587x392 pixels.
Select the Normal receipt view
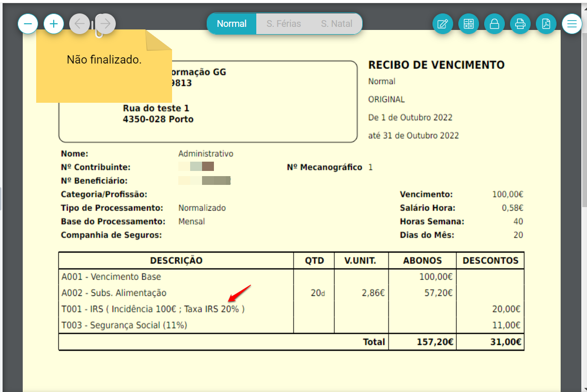[231, 23]
